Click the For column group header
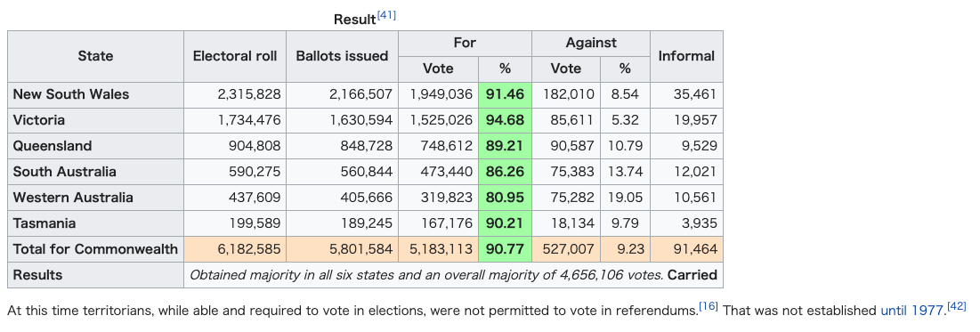Viewport: 980px width, 332px height. (465, 43)
